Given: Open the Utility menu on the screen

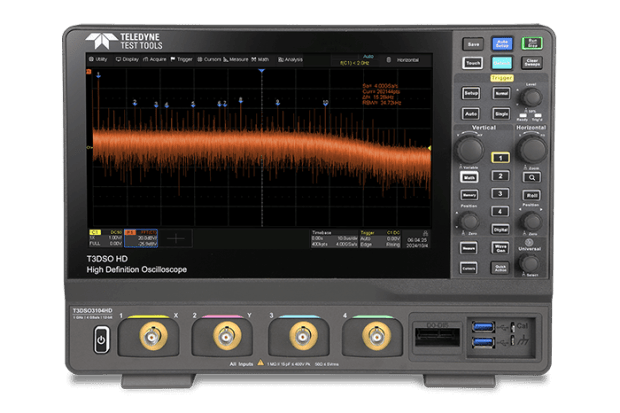Looking at the screenshot, I should click(98, 59).
